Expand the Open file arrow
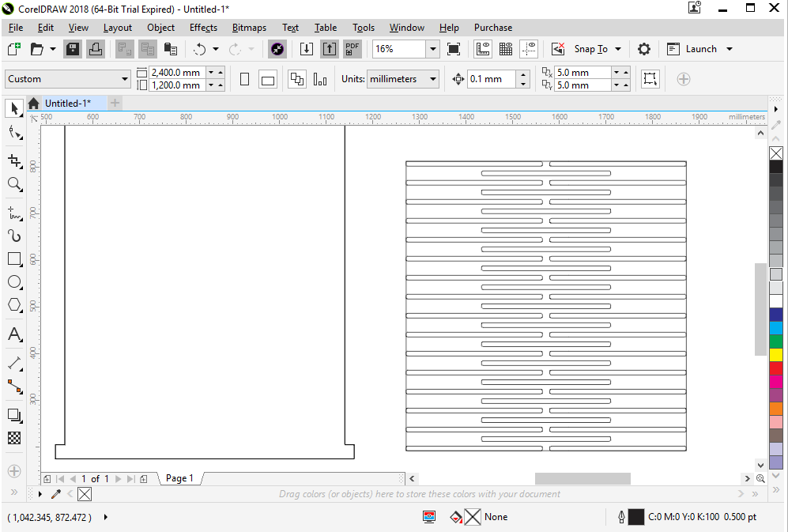The width and height of the screenshot is (788, 532). pyautogui.click(x=53, y=49)
